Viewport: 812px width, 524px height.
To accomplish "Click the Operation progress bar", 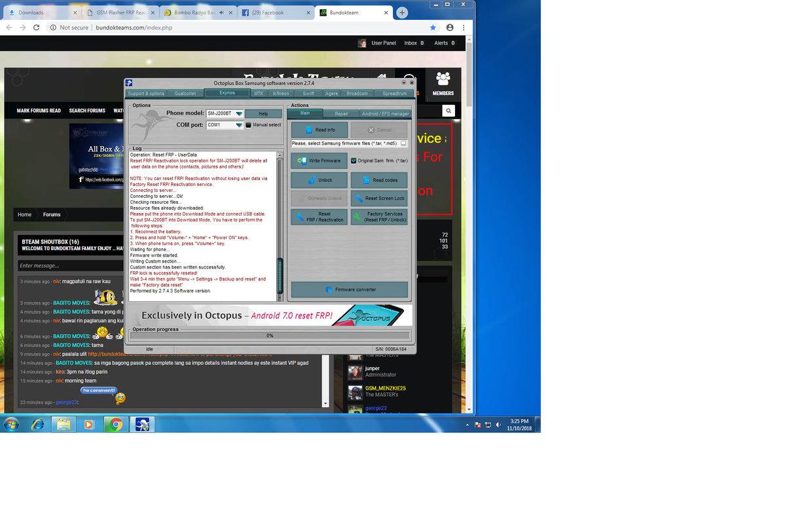I will 270,335.
